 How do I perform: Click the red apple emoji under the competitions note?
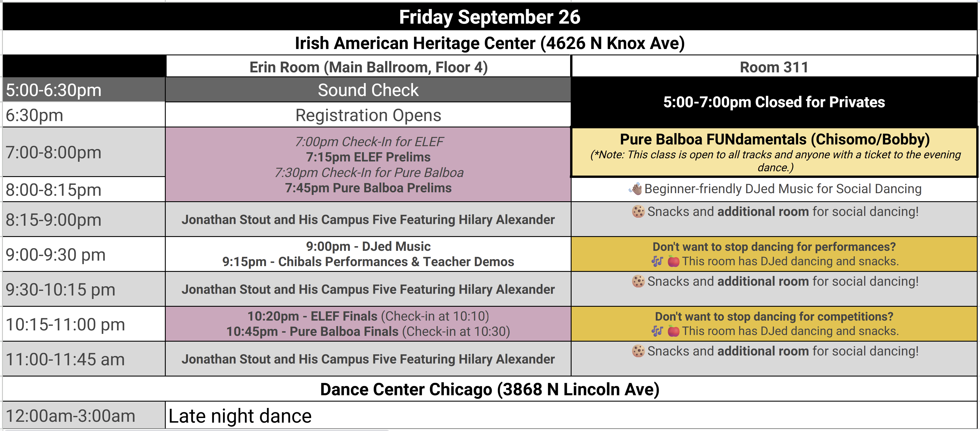coord(673,331)
